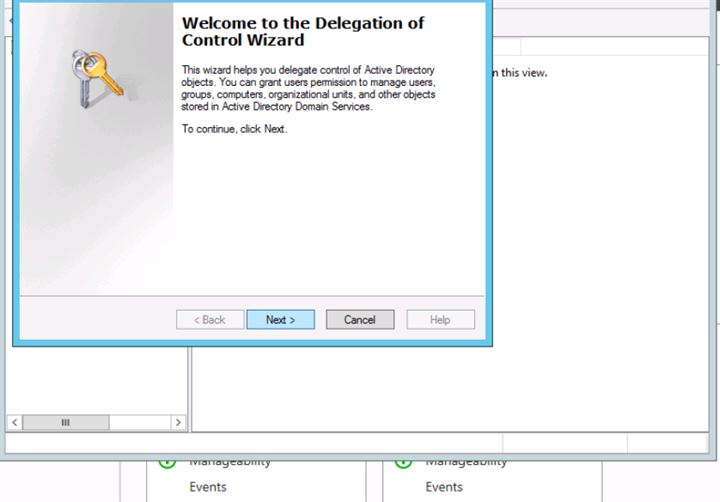
Task: Click scrollbar track right of the thumb
Action: point(140,422)
